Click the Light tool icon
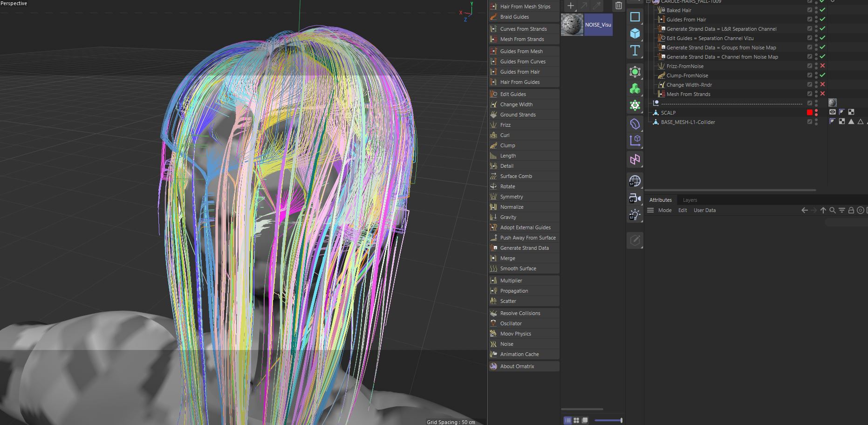This screenshot has width=868, height=425. [x=635, y=215]
